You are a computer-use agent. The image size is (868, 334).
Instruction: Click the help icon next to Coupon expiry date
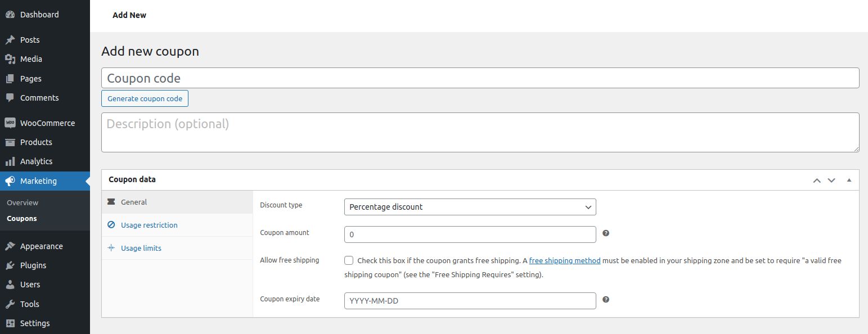click(605, 300)
